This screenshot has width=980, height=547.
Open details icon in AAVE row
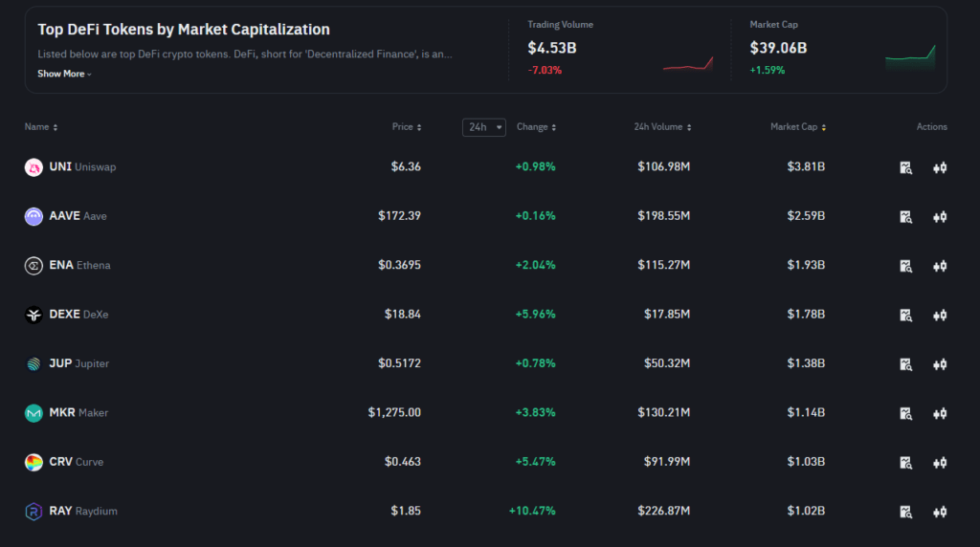[905, 217]
